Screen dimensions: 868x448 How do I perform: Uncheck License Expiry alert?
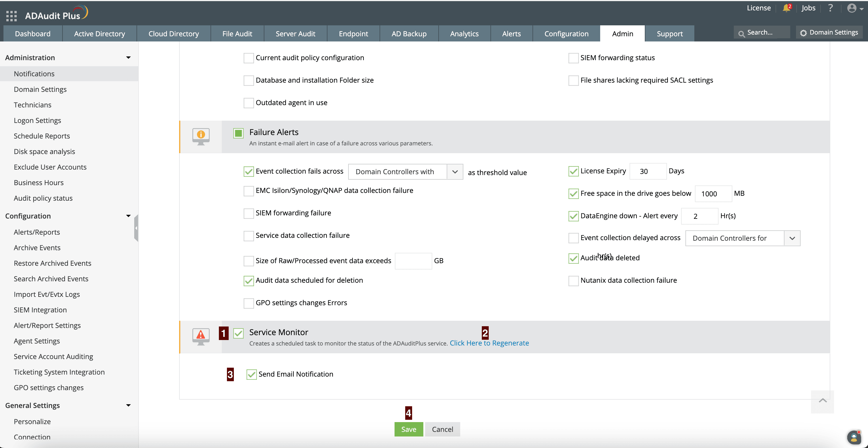(573, 171)
